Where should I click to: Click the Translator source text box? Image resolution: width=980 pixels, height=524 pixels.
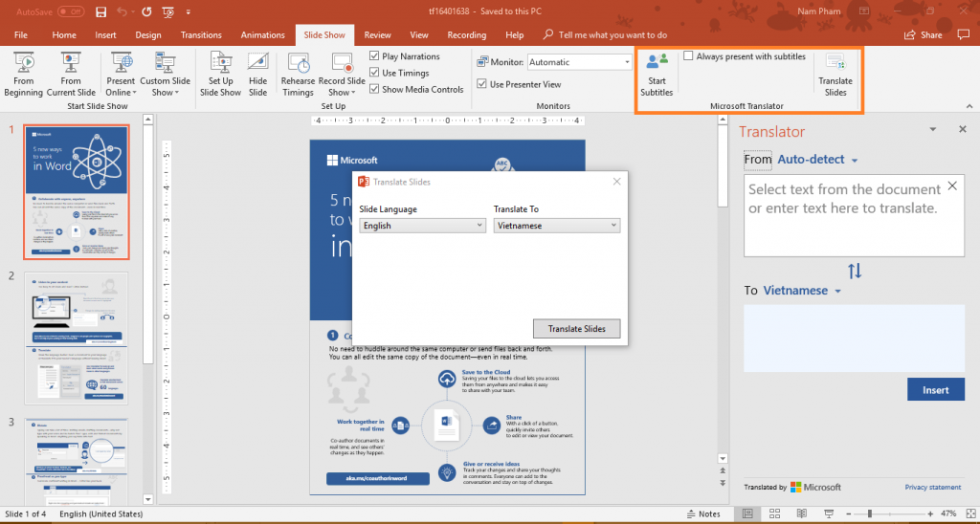[x=854, y=216]
